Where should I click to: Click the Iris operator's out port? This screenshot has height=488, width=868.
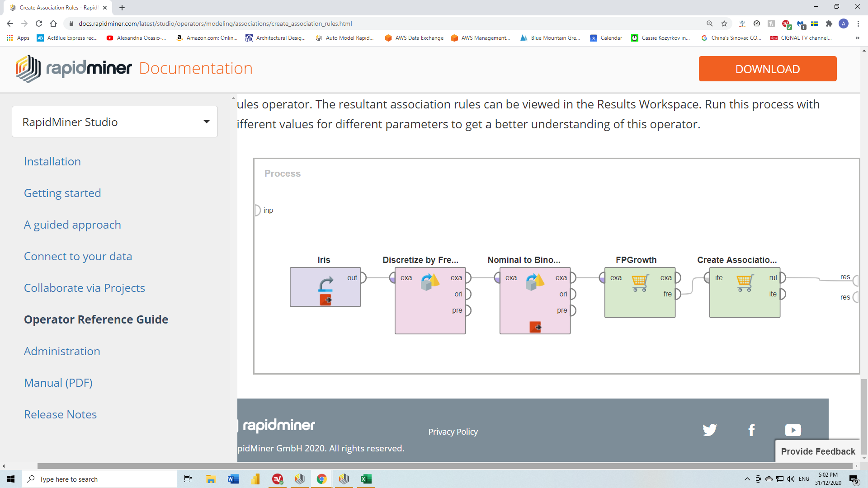tap(363, 277)
